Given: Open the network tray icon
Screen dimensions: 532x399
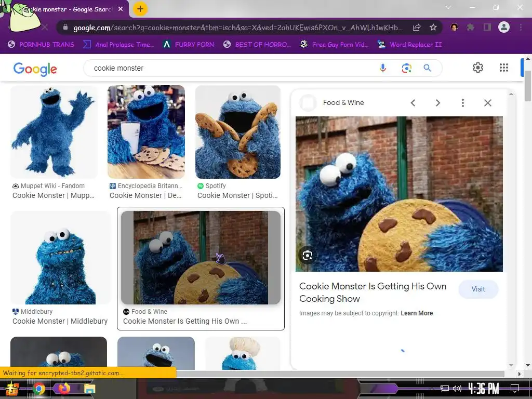Looking at the screenshot, I should tap(445, 389).
